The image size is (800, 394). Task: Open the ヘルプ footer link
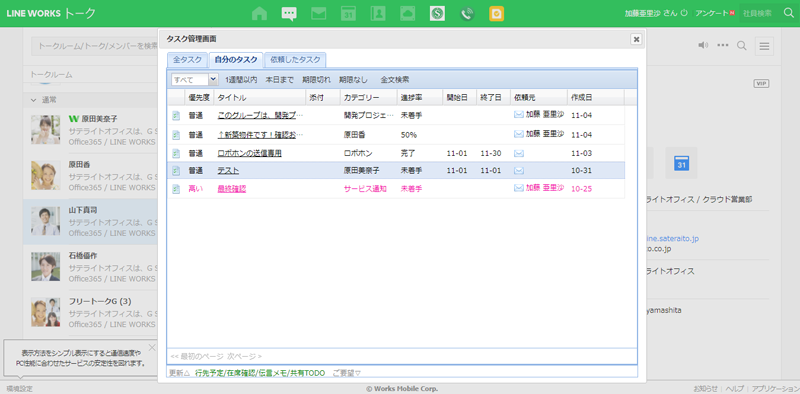pyautogui.click(x=735, y=389)
